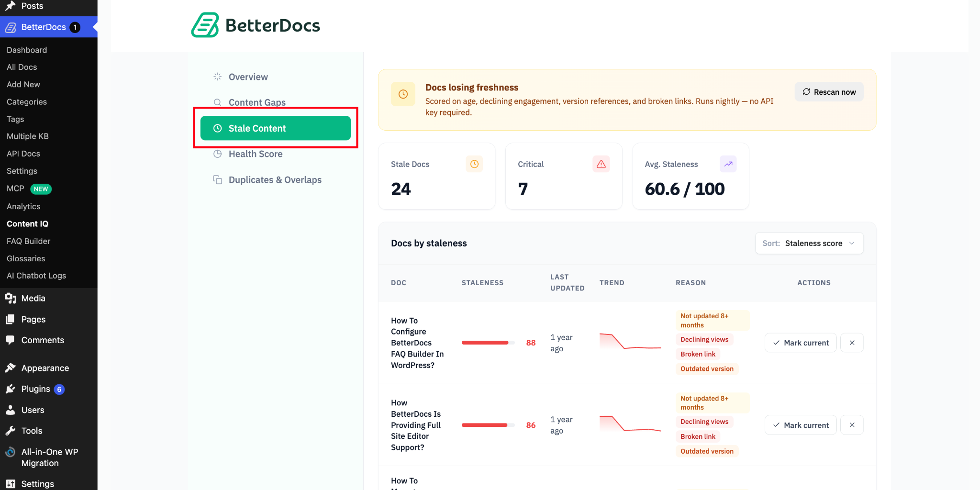980x490 pixels.
Task: Click the Broken link tag for FAQ Builder doc
Action: click(698, 354)
